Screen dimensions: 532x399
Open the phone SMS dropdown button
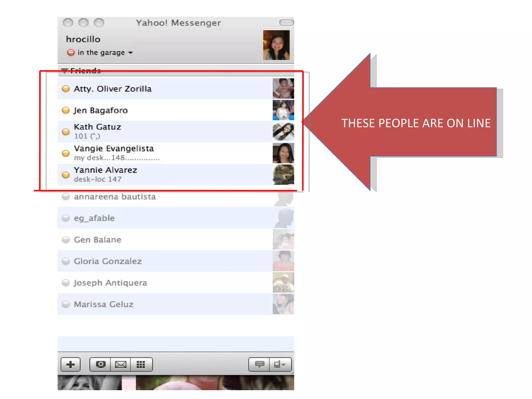280,364
